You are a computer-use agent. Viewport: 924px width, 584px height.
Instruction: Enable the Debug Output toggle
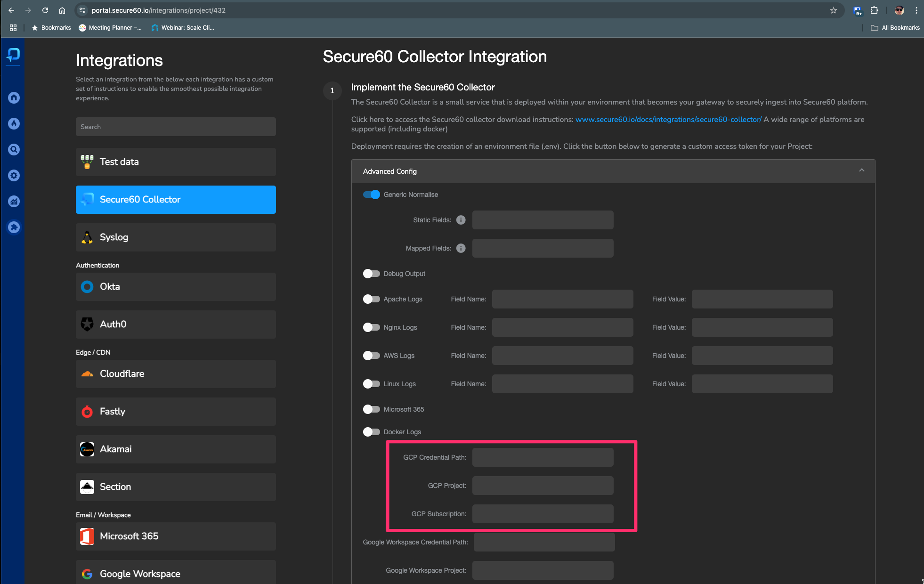pyautogui.click(x=372, y=274)
